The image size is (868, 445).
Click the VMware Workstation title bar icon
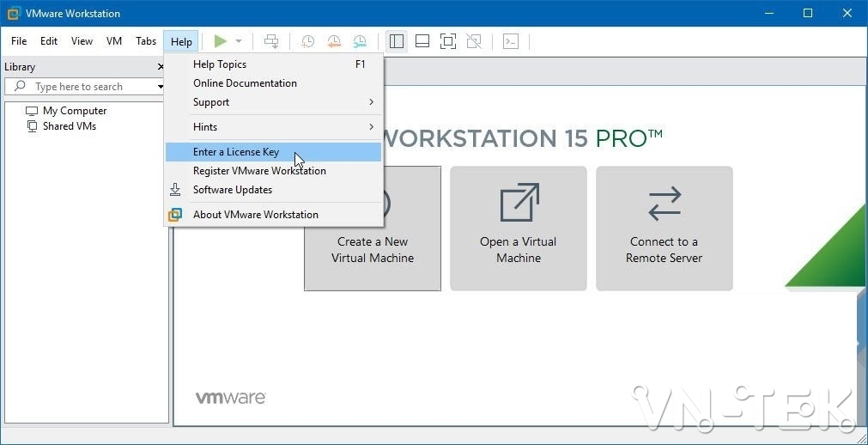pos(14,13)
